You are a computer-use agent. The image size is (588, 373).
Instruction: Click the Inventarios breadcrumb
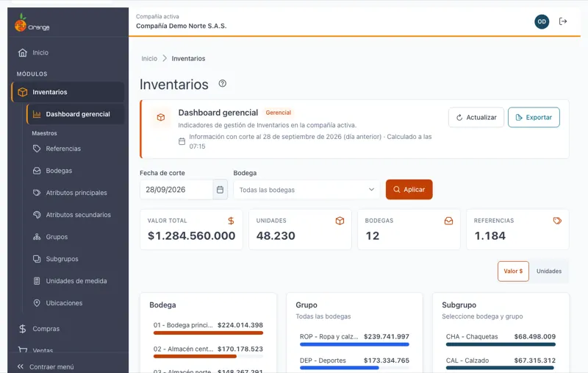(x=188, y=59)
